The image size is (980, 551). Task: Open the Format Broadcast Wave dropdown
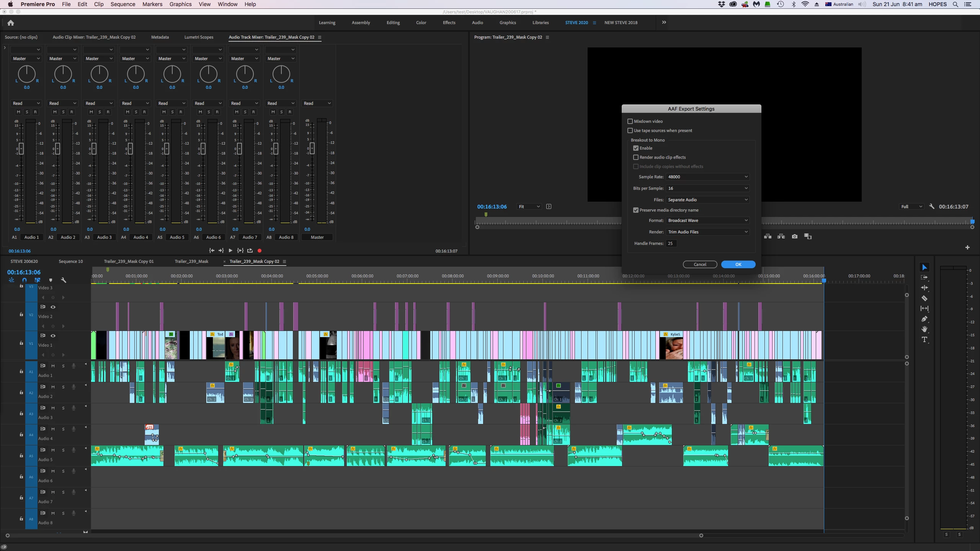pos(707,220)
